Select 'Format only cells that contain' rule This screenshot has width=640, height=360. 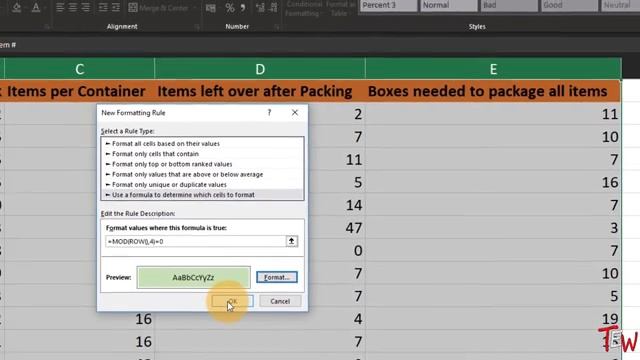pyautogui.click(x=202, y=154)
